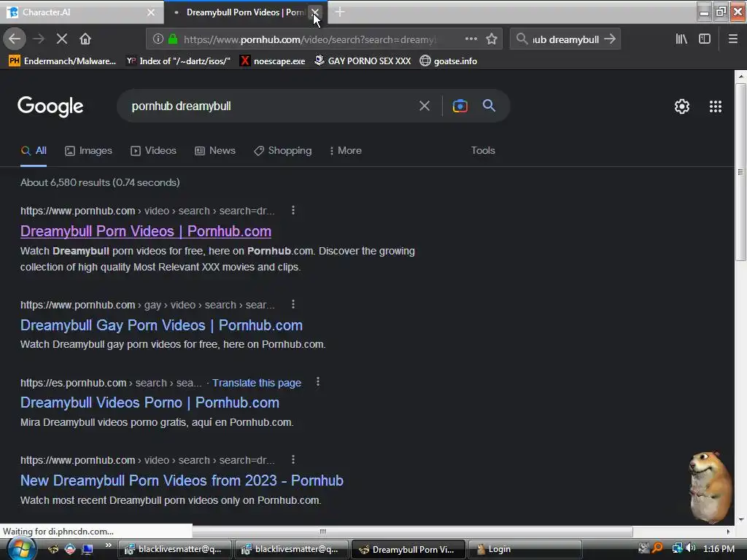Open Google quick settings gear

[682, 106]
